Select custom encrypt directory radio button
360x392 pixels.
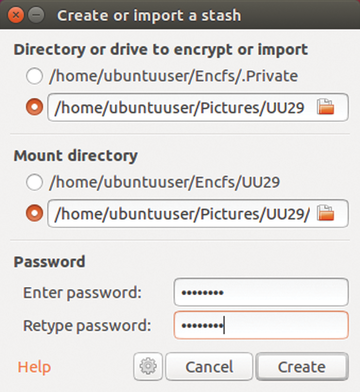[34, 107]
